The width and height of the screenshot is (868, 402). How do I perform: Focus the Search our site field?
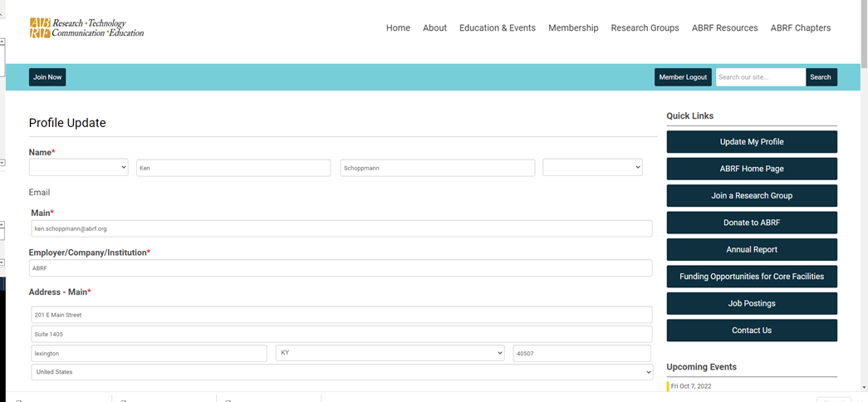click(761, 77)
